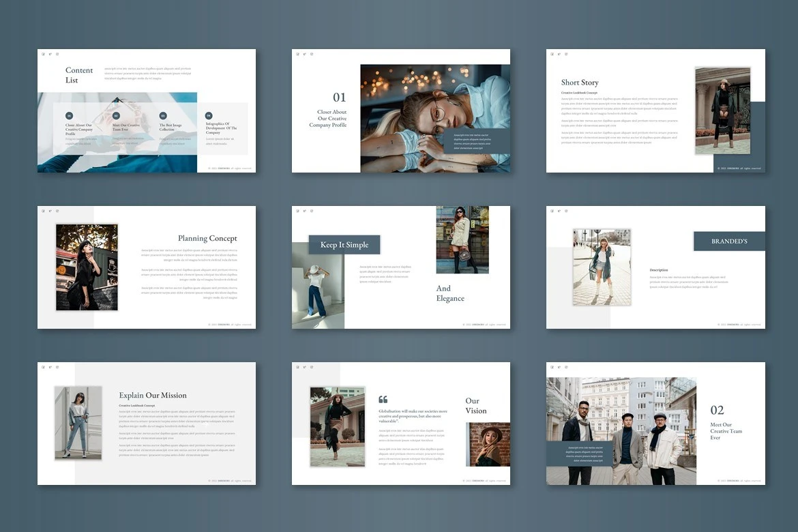Image resolution: width=798 pixels, height=532 pixels.
Task: Click the 'BRANDED'S' label box
Action: (729, 241)
